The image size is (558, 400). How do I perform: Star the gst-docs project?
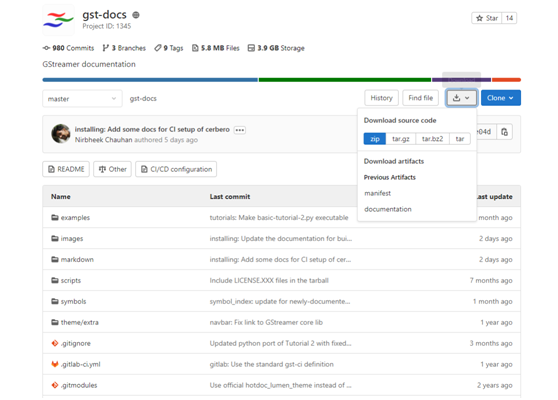[x=487, y=18]
